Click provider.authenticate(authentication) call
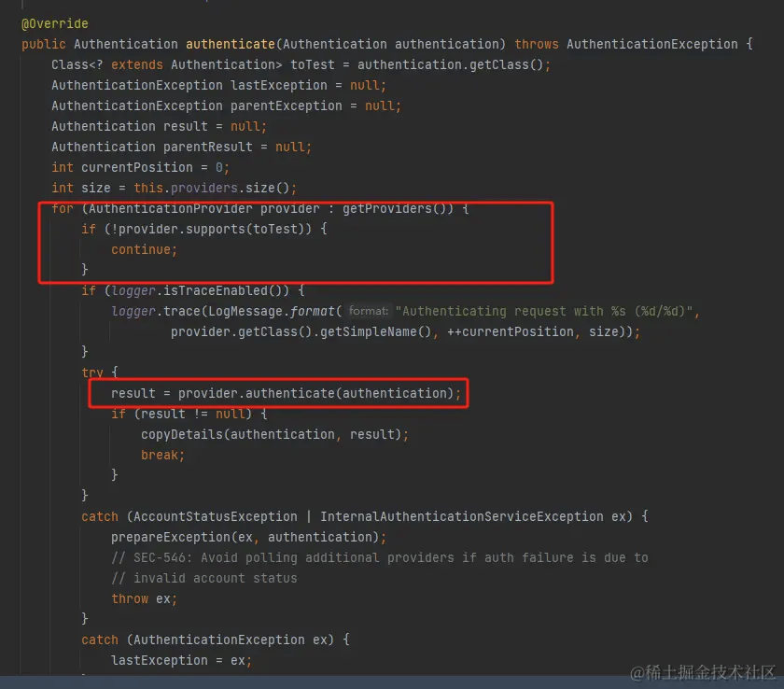784x689 pixels. [319, 393]
